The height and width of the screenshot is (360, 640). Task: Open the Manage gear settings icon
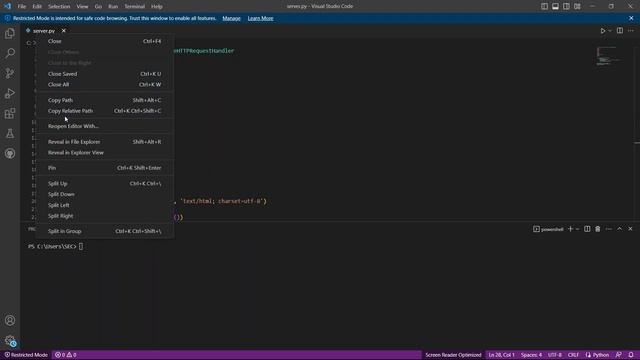click(10, 340)
